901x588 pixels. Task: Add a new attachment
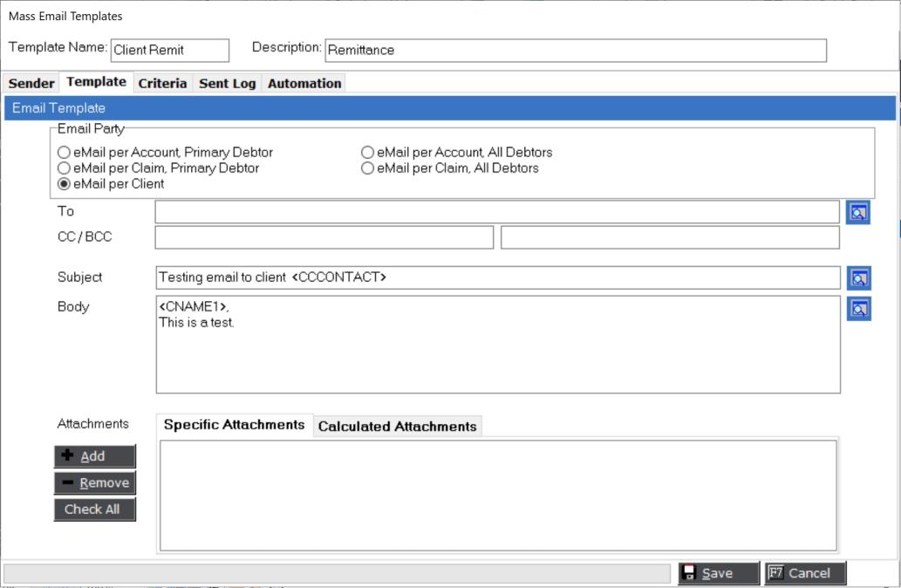pyautogui.click(x=94, y=456)
